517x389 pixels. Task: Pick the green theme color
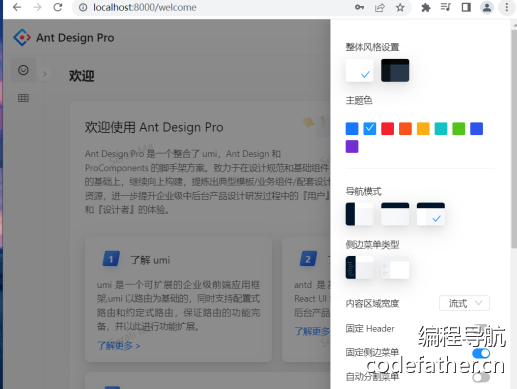[x=459, y=129]
